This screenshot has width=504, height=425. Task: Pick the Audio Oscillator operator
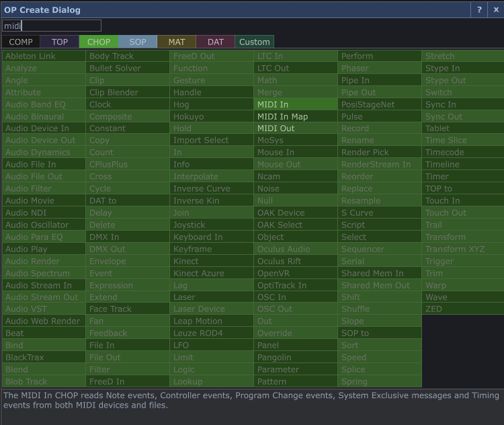tap(44, 225)
